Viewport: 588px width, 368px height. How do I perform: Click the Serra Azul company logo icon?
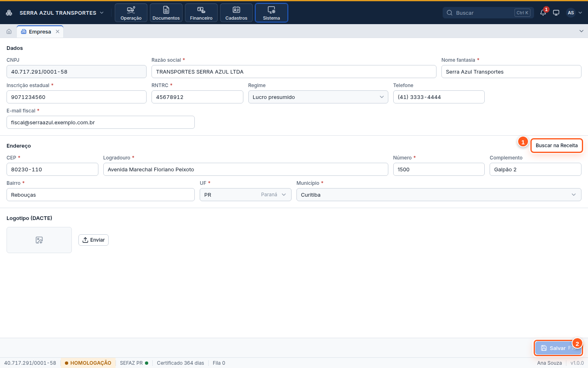(x=9, y=13)
